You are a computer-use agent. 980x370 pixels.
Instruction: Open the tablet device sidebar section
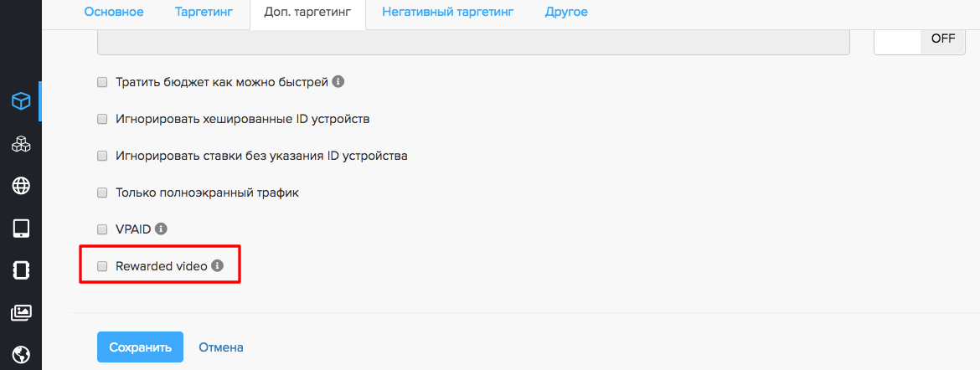tap(21, 229)
